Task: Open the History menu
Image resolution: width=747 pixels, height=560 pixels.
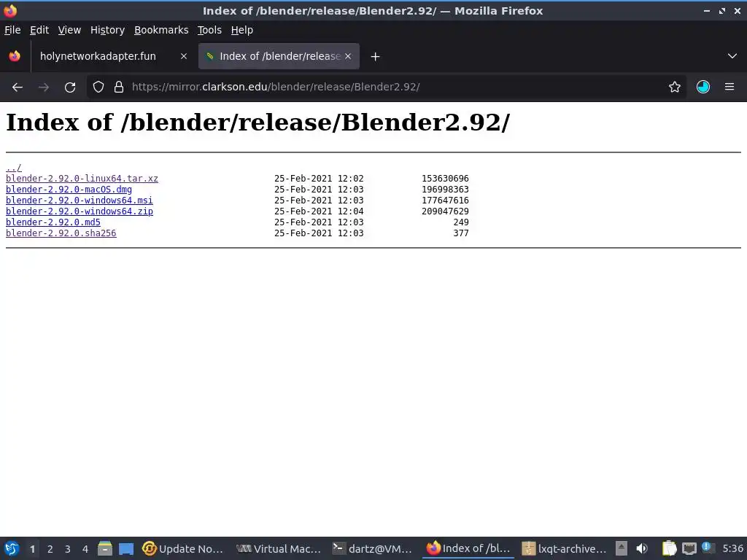Action: coord(107,30)
